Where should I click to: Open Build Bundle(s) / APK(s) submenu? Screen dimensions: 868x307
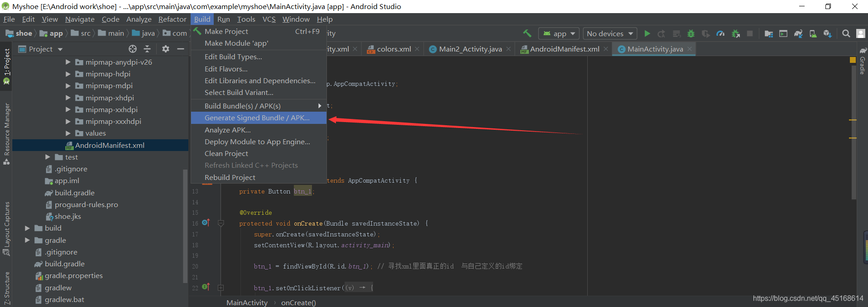coord(259,106)
